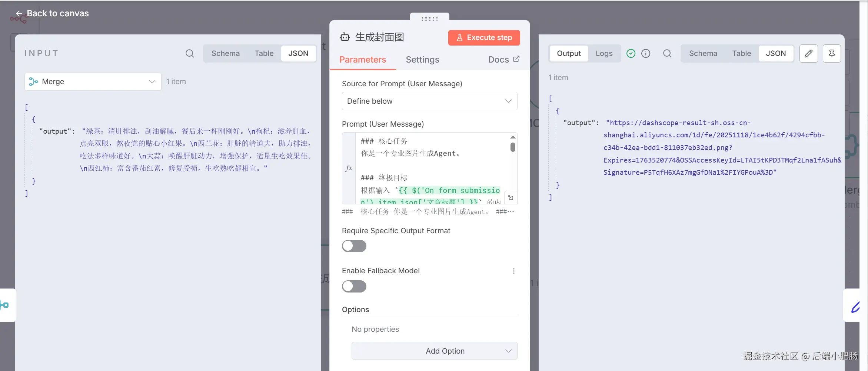This screenshot has width=868, height=371.
Task: Open the Parameters tab
Action: [x=363, y=60]
